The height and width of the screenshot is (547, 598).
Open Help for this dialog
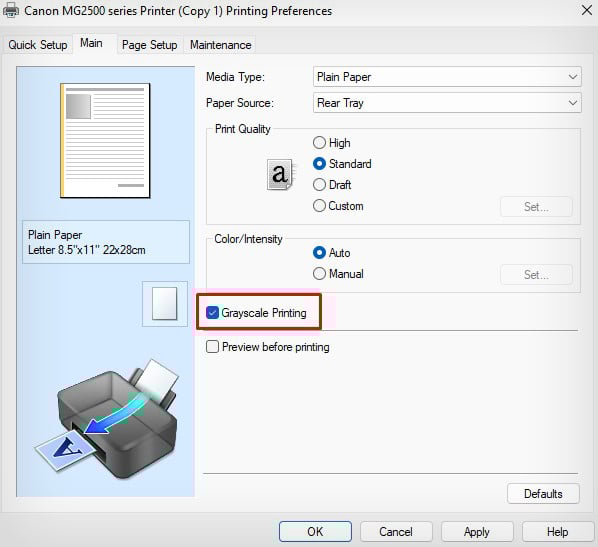(x=557, y=531)
